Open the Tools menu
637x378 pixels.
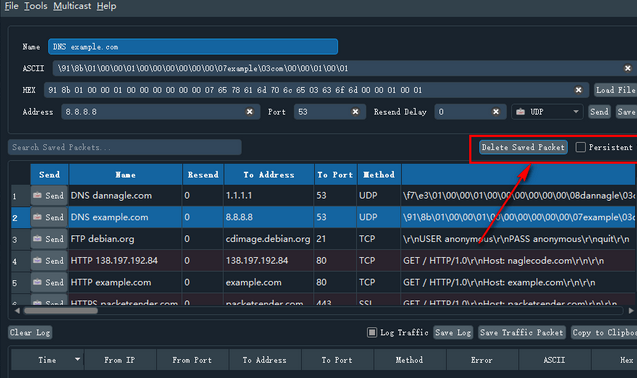click(x=36, y=6)
